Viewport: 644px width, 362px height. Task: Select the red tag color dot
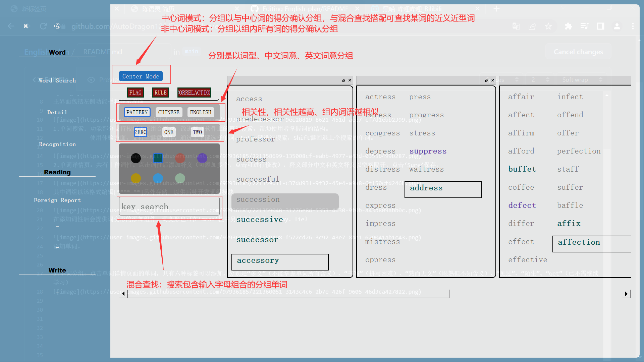(x=180, y=158)
